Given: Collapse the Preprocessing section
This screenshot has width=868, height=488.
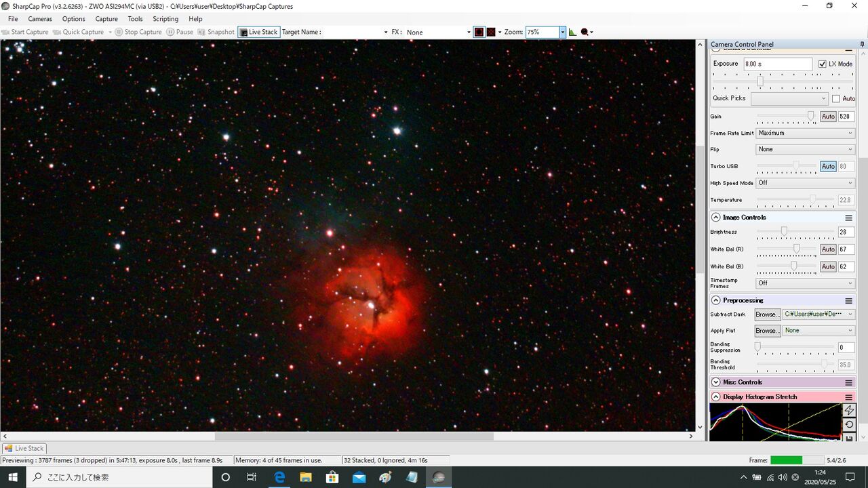Looking at the screenshot, I should click(x=715, y=300).
